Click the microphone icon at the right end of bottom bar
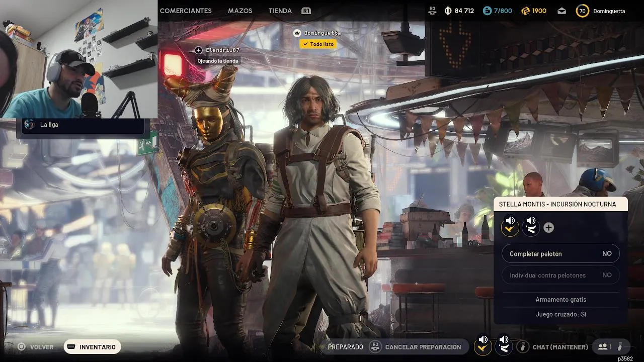The image size is (644, 362). tap(620, 347)
